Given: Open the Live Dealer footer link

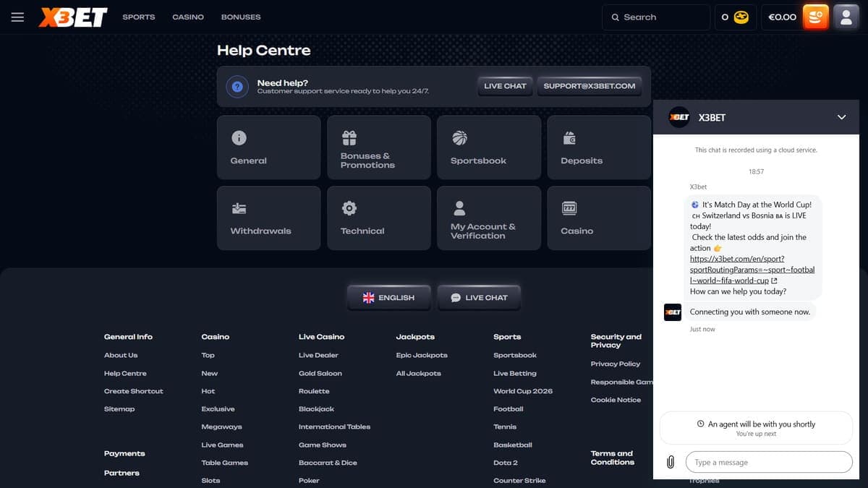Looking at the screenshot, I should (318, 355).
